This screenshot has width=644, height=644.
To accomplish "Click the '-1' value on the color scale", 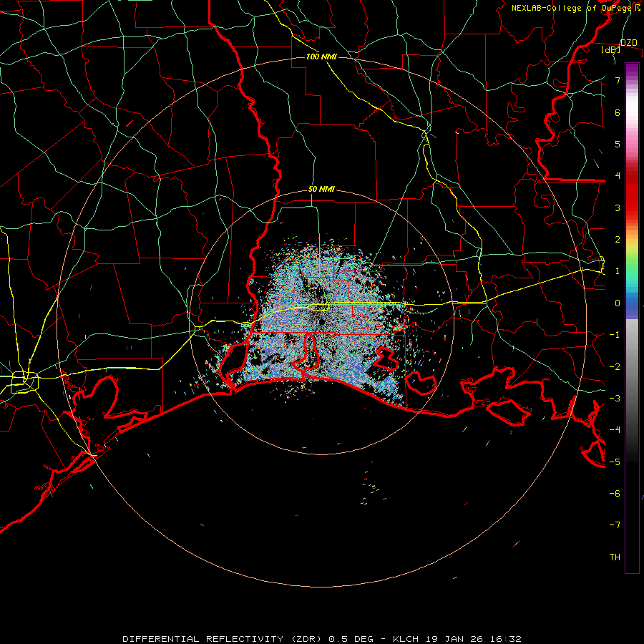I will 615,335.
